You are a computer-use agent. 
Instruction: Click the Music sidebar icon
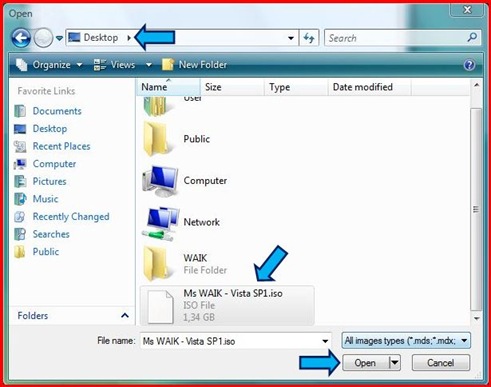click(x=20, y=199)
